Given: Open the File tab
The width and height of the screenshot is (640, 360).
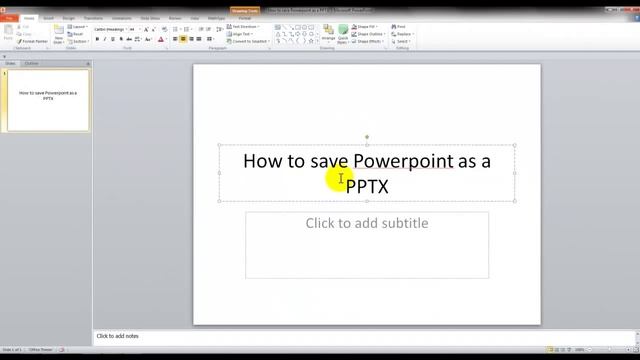Looking at the screenshot, I should coord(9,18).
